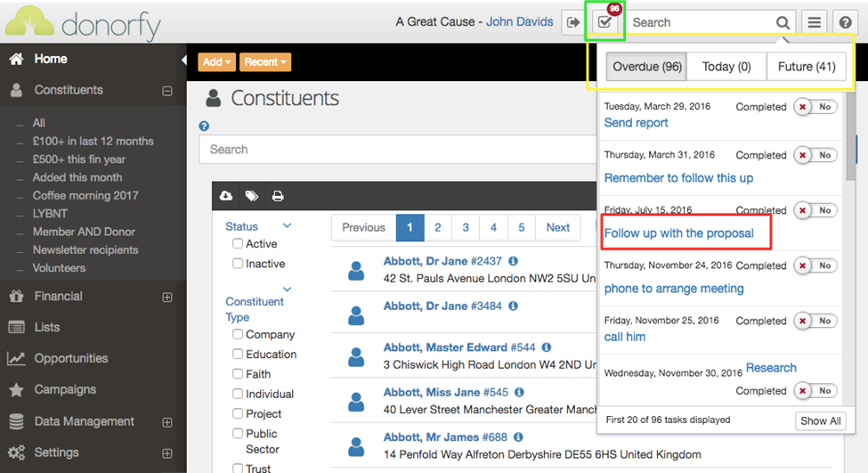Select the Today (0) tasks tab
This screenshot has height=473, width=868.
726,67
